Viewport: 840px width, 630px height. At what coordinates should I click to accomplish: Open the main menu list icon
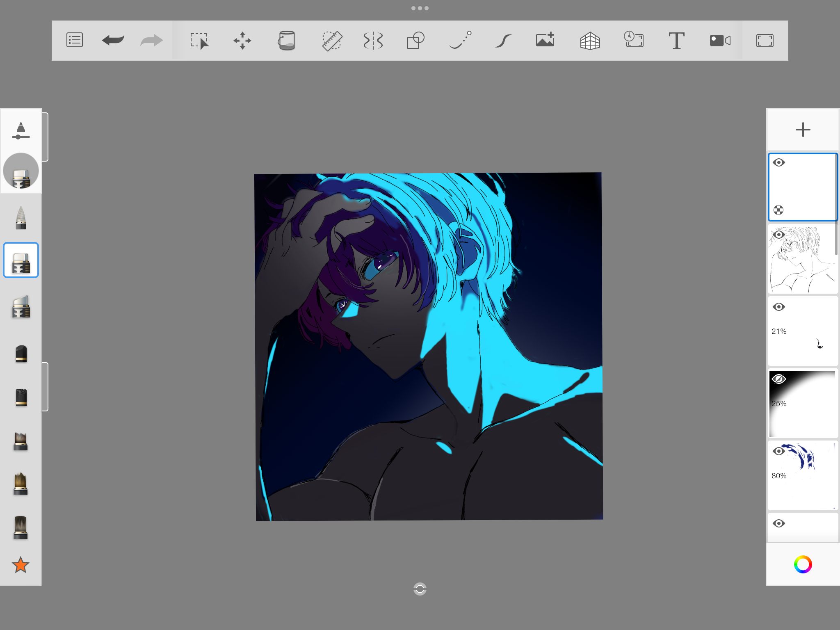(75, 40)
